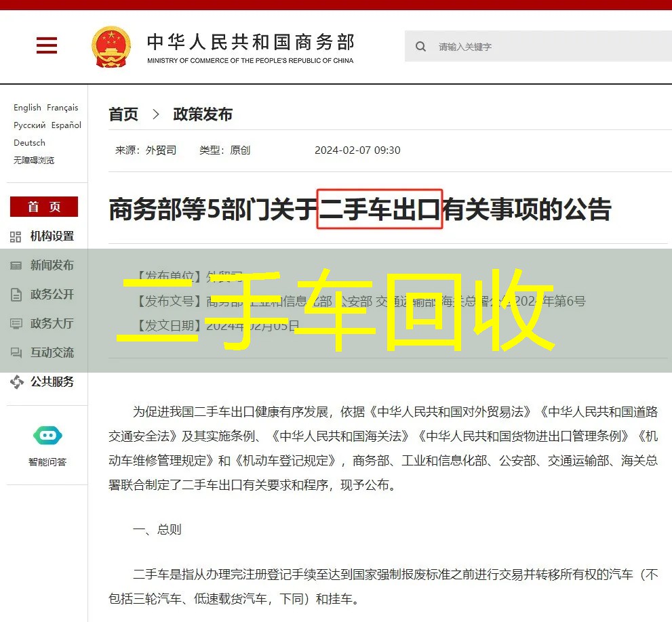Click the paragraph starting 二手车是指从办理完
The image size is (672, 622).
pos(383,587)
